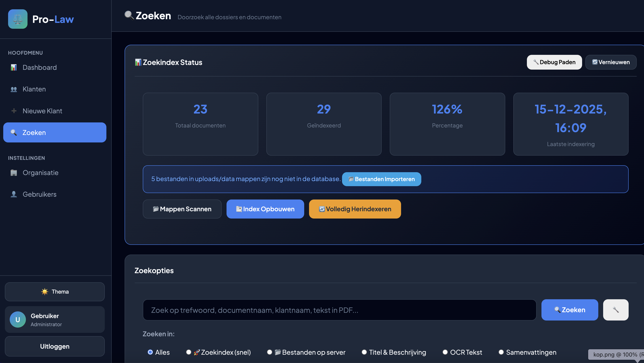Viewport: 644px width, 363px height.
Task: Select Zoeken in the hoofdmenu
Action: (34, 132)
